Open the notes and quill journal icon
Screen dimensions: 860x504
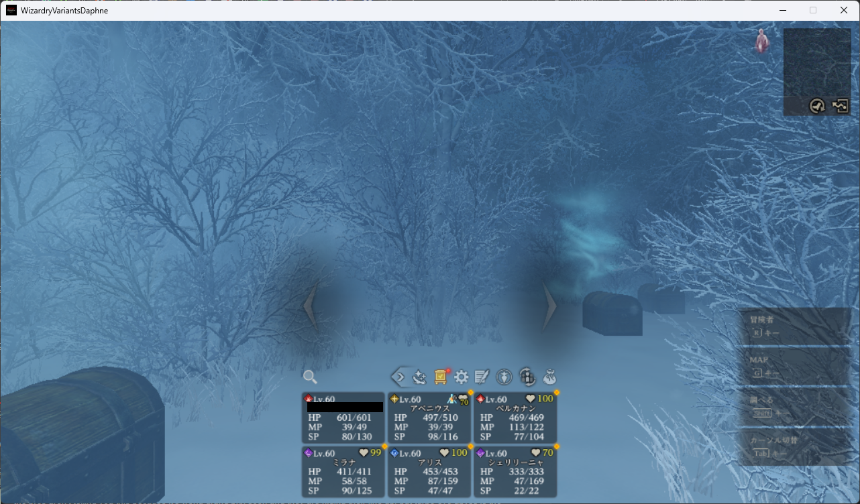pos(482,377)
